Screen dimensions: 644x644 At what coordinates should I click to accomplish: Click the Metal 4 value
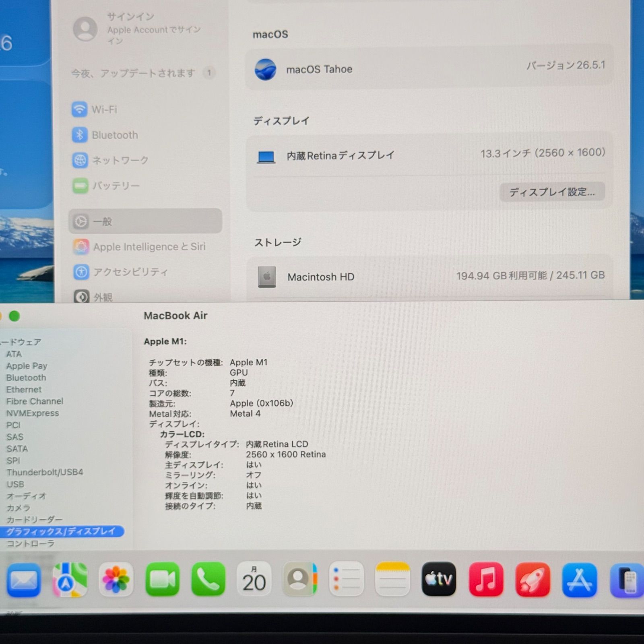click(245, 413)
